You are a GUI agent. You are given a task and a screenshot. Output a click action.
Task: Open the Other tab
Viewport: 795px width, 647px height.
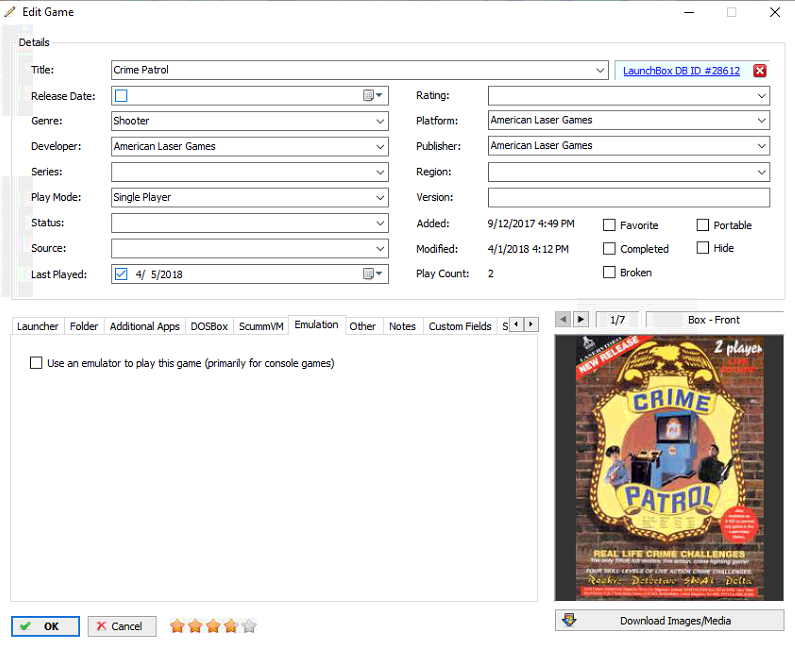point(363,326)
